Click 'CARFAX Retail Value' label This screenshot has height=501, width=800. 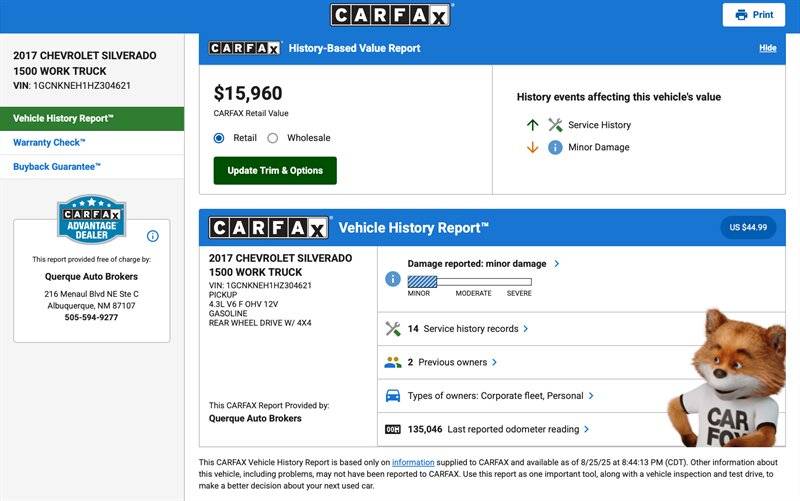coord(251,113)
